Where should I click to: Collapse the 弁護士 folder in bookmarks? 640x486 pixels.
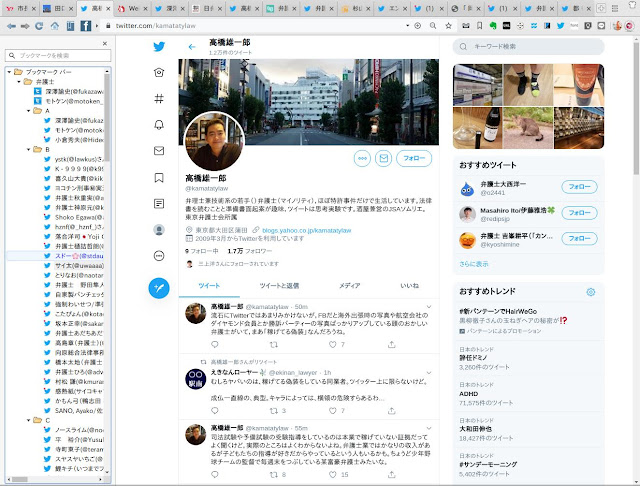tap(19, 82)
